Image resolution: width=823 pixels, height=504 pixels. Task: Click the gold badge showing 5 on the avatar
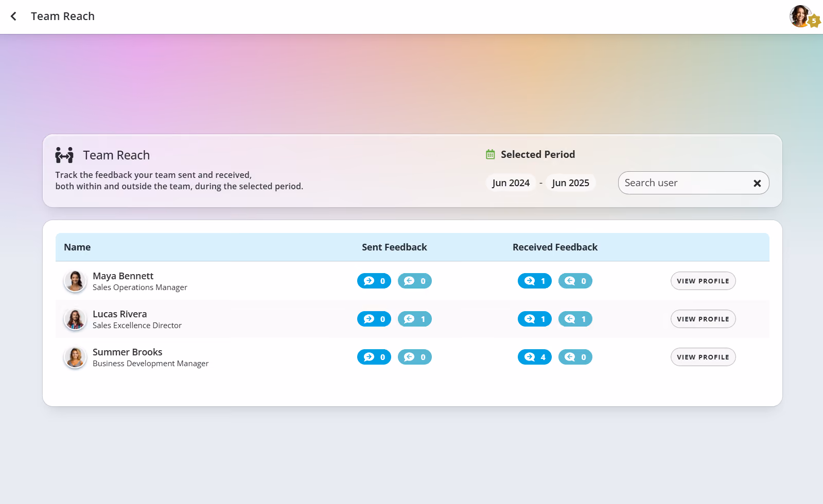[814, 21]
